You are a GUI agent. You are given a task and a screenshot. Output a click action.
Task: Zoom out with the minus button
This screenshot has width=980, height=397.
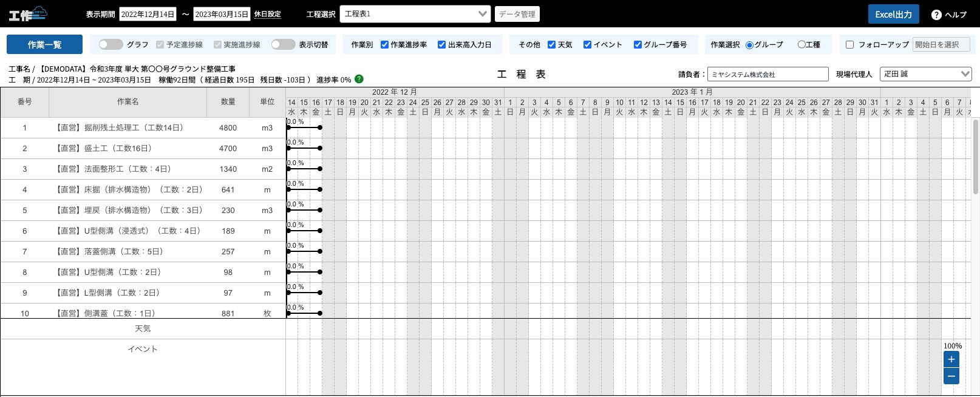pos(951,376)
